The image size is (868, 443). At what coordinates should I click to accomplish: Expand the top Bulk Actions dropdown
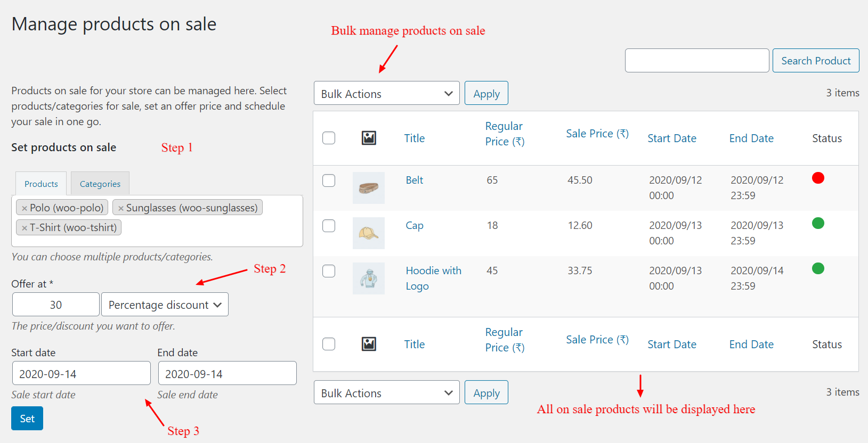click(x=386, y=93)
